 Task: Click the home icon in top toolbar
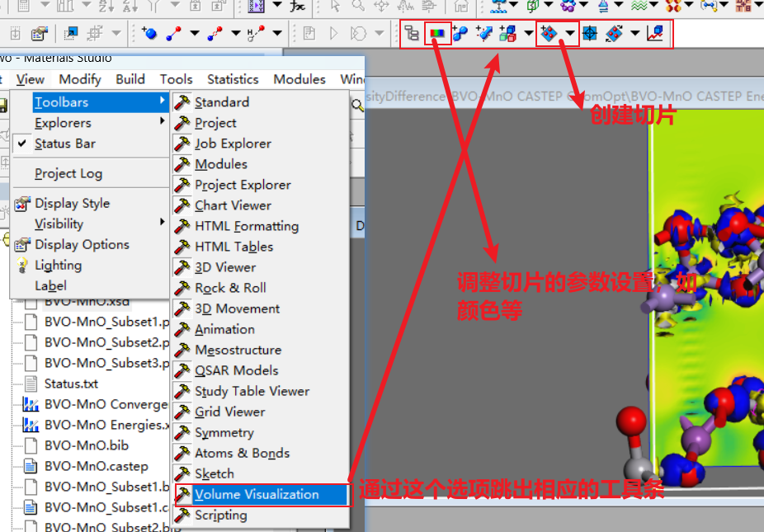[x=461, y=6]
